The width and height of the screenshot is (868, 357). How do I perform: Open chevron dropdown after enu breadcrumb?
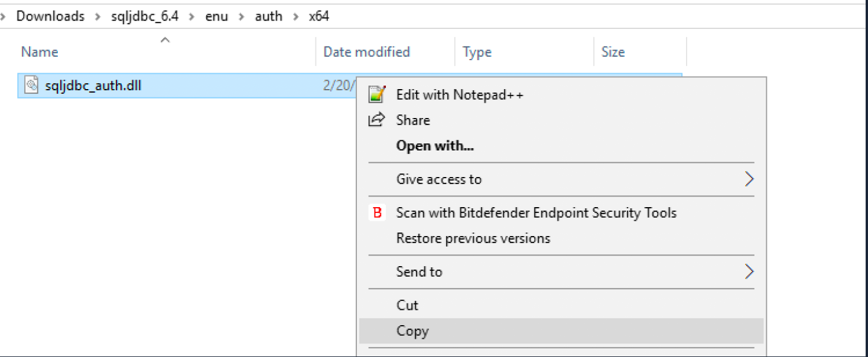[242, 17]
